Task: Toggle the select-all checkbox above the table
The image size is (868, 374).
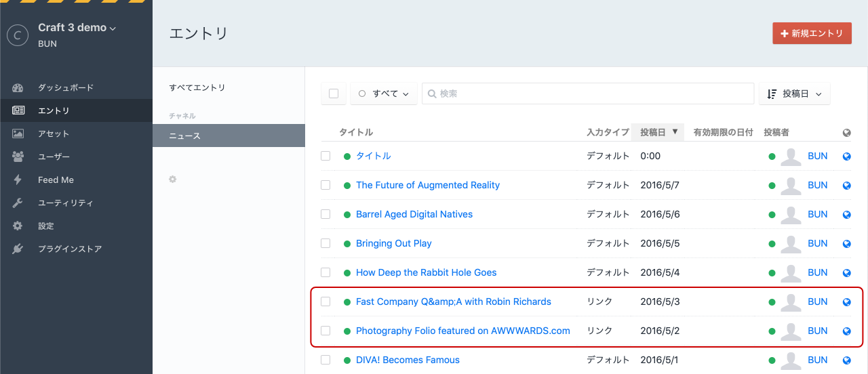Action: (334, 93)
